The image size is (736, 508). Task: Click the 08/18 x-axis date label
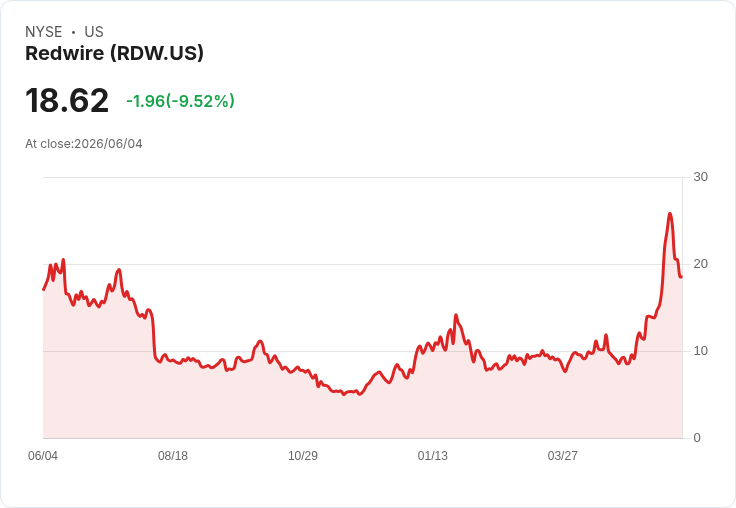tap(173, 455)
